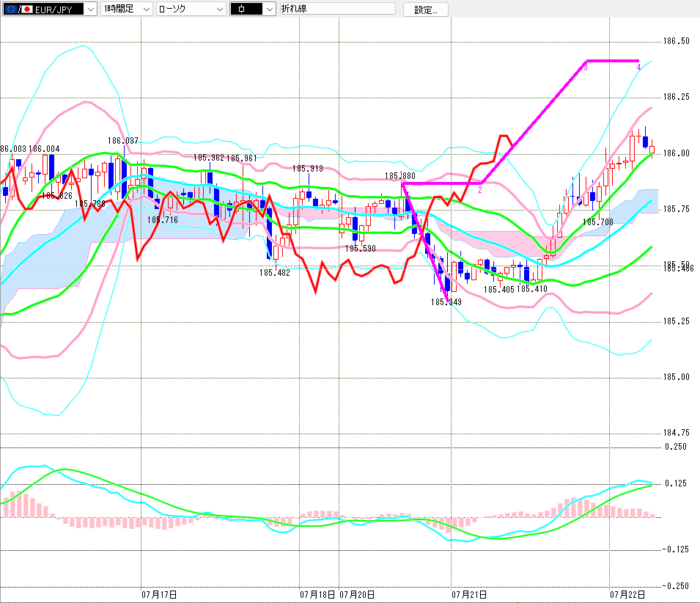Viewport: 700px width, 603px height.
Task: Select the 07月22日 date marker
Action: coord(627,594)
